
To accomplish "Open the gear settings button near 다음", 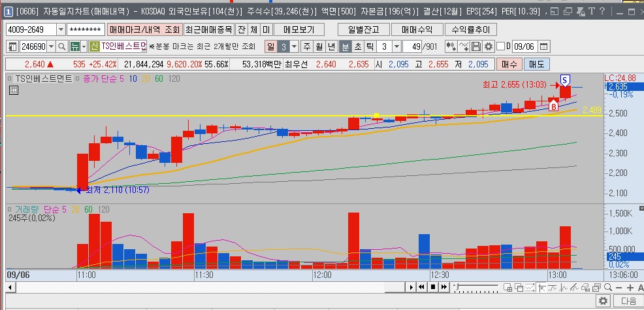I will tap(602, 300).
